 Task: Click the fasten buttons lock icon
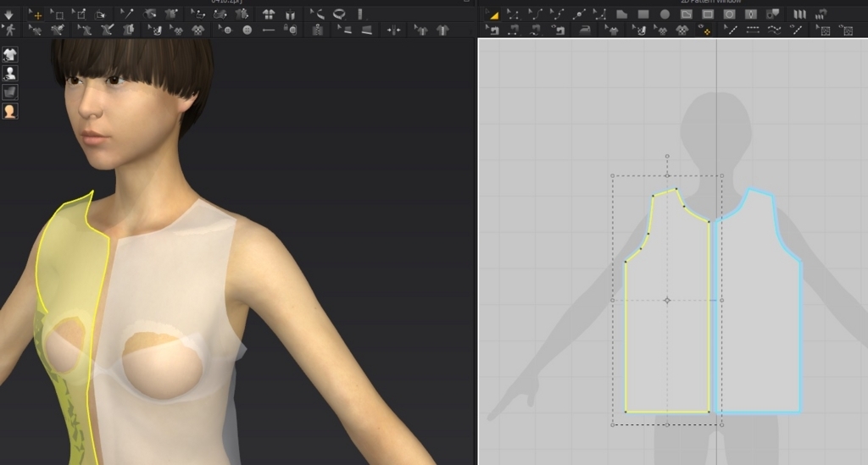coord(290,30)
